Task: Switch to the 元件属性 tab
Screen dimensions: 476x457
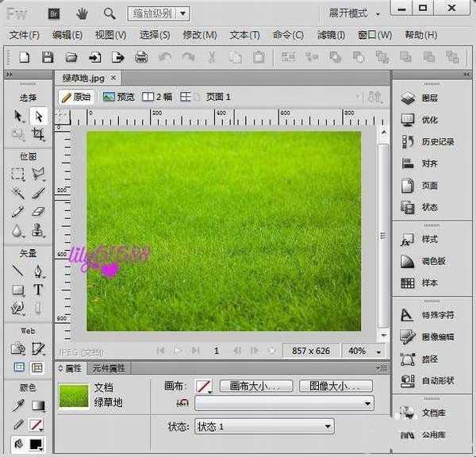Action: click(x=109, y=368)
